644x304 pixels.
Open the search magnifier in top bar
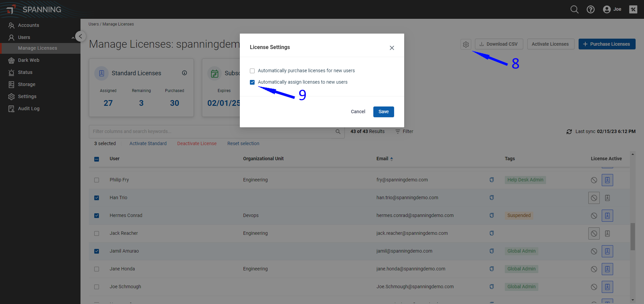pos(574,9)
